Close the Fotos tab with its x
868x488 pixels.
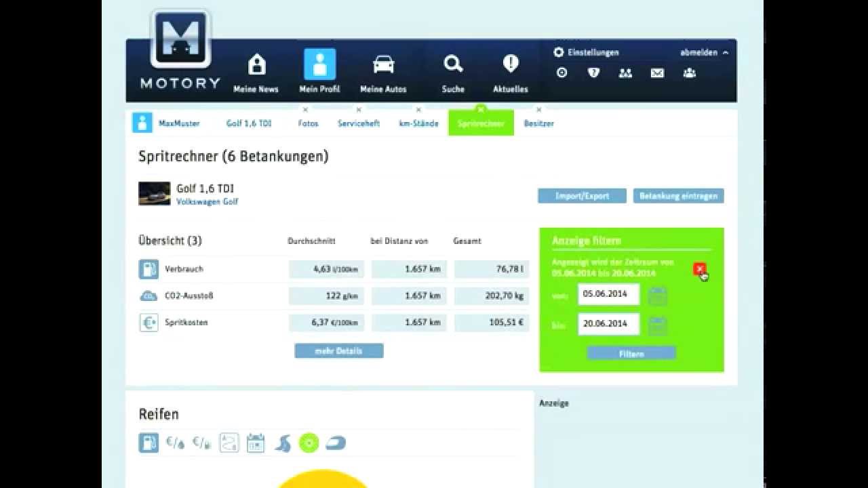pyautogui.click(x=305, y=109)
